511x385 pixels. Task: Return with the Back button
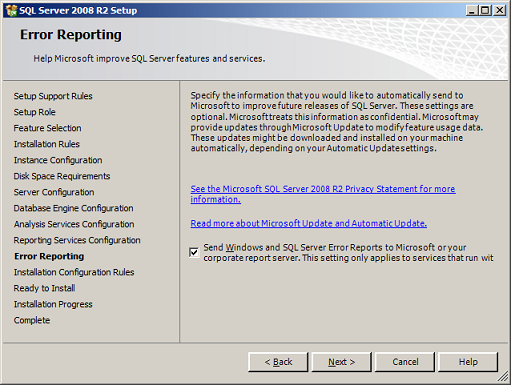(278, 362)
